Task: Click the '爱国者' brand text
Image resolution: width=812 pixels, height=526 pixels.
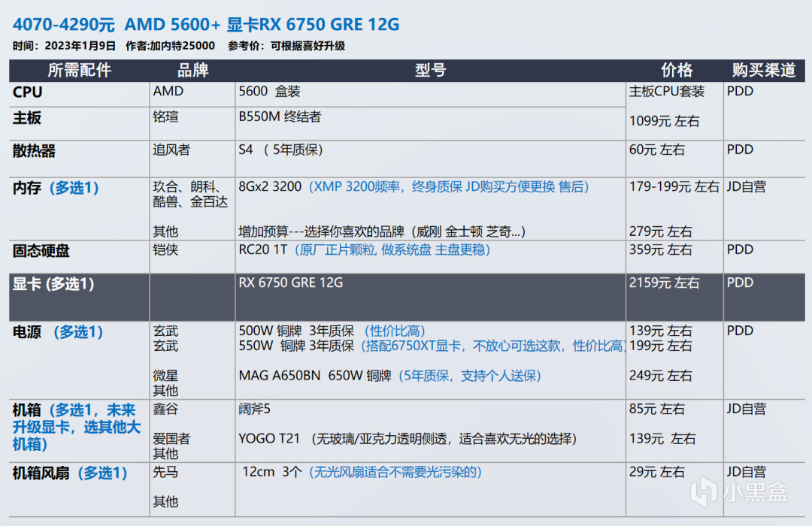Action: coord(171,439)
